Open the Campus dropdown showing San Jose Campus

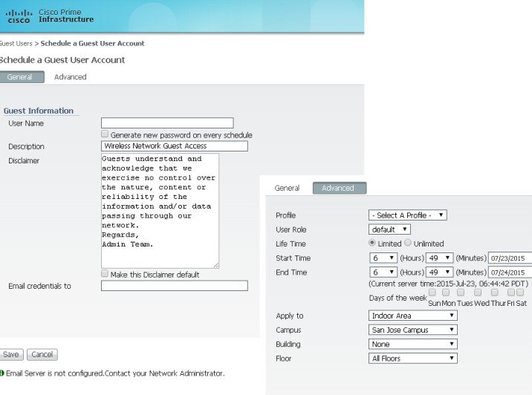coord(413,330)
